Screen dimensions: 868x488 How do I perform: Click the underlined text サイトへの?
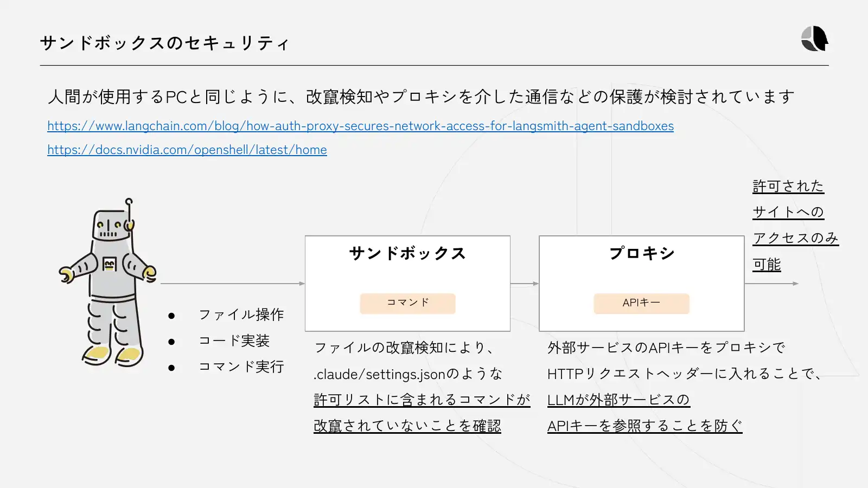click(788, 212)
